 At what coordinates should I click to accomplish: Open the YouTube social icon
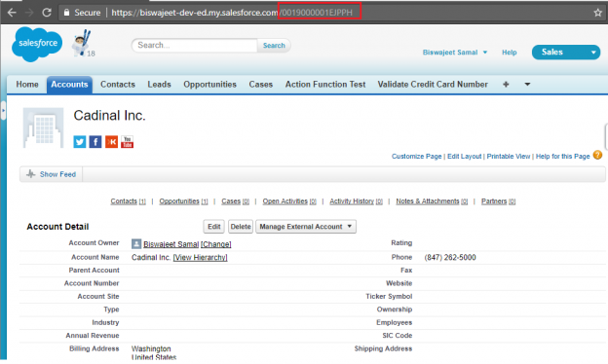[x=128, y=142]
